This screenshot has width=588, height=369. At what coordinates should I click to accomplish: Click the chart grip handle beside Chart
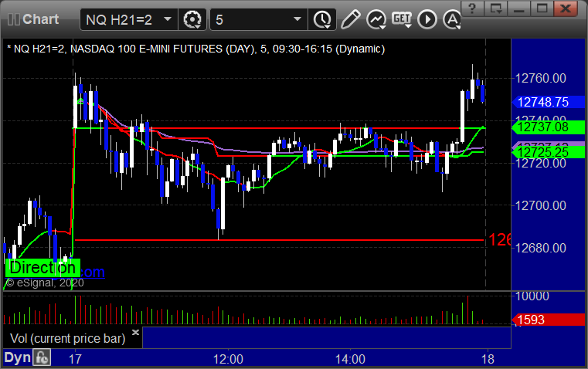point(13,19)
